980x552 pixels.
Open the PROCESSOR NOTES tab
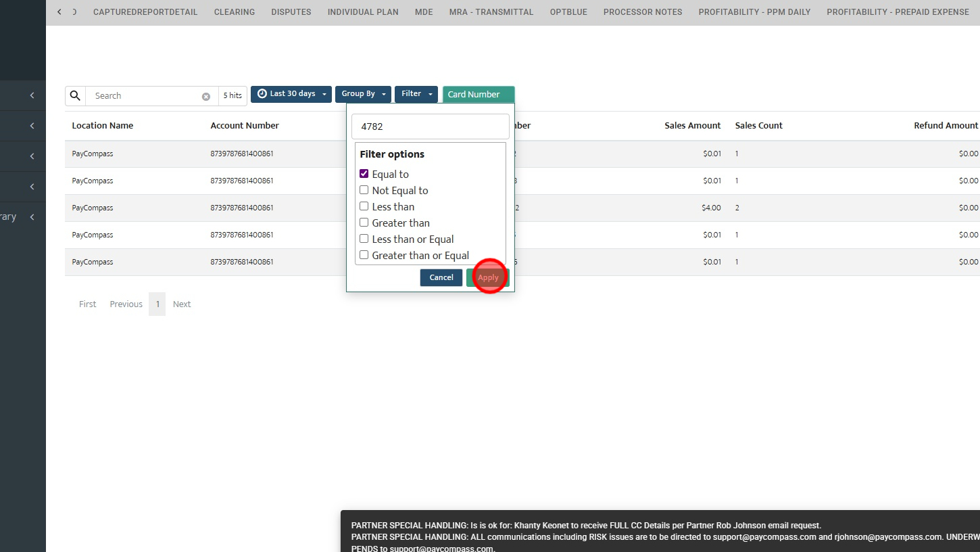point(643,12)
